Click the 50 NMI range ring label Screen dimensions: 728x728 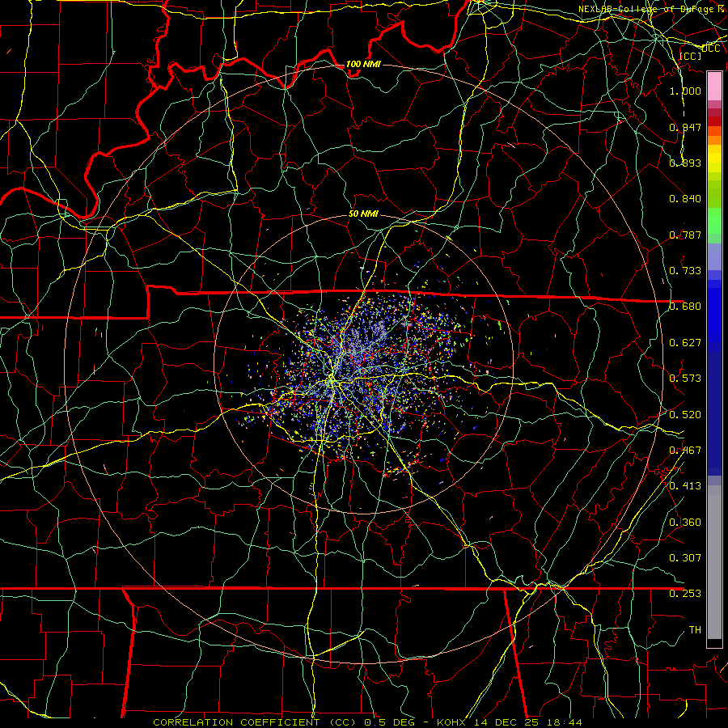363,214
